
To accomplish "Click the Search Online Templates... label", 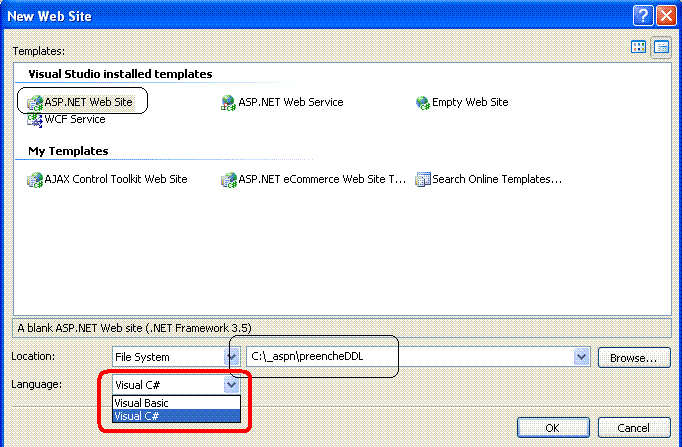I will tap(497, 179).
